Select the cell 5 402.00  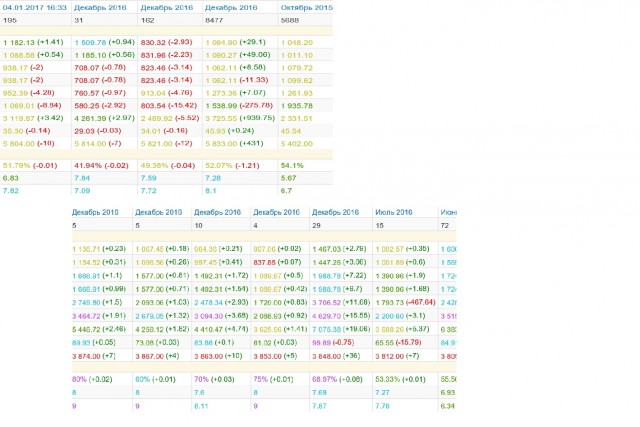297,143
